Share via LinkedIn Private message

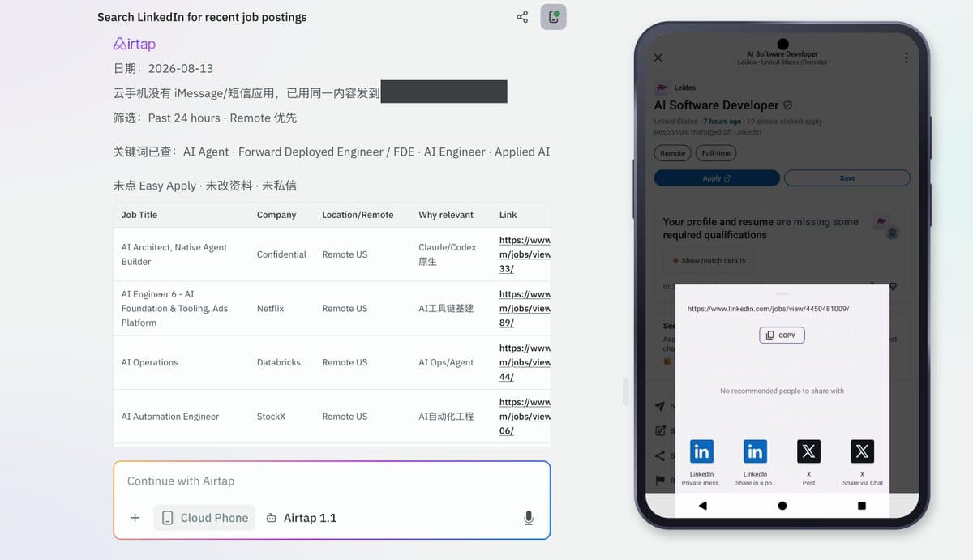pyautogui.click(x=701, y=463)
